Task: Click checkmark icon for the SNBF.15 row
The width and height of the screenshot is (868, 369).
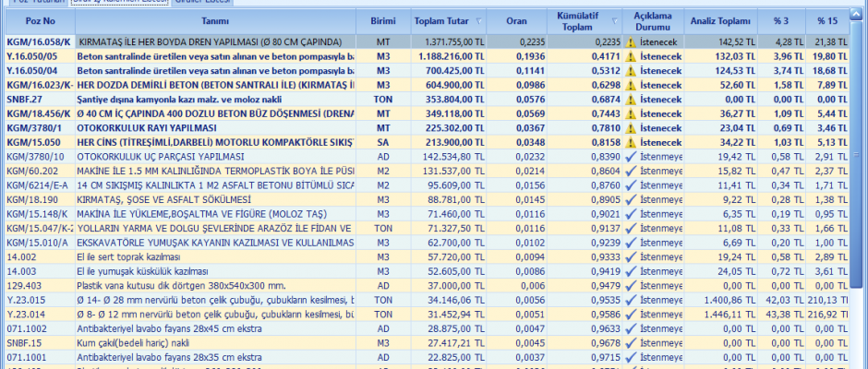Action: 631,342
